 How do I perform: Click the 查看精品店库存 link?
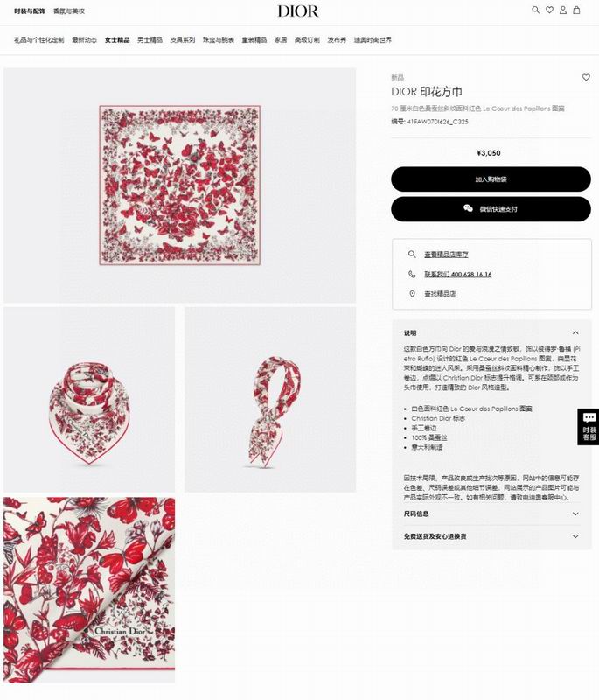coord(446,255)
